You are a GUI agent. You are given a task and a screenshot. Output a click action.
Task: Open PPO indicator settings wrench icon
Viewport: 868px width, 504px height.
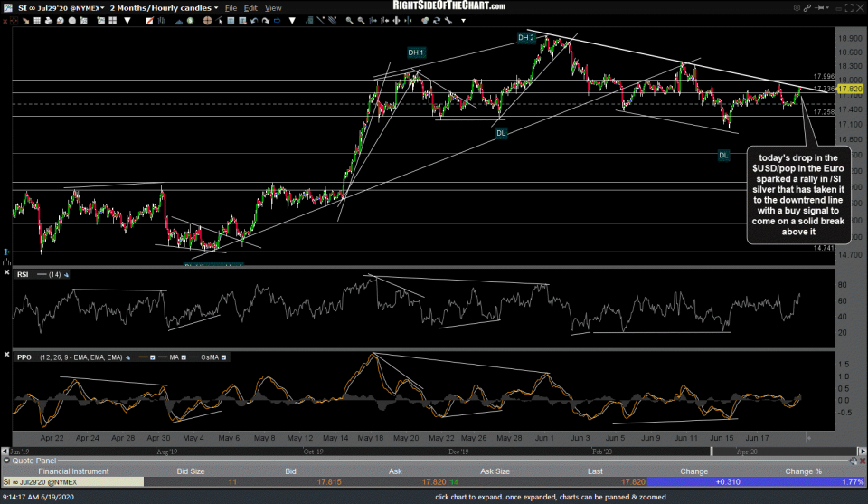pos(129,357)
